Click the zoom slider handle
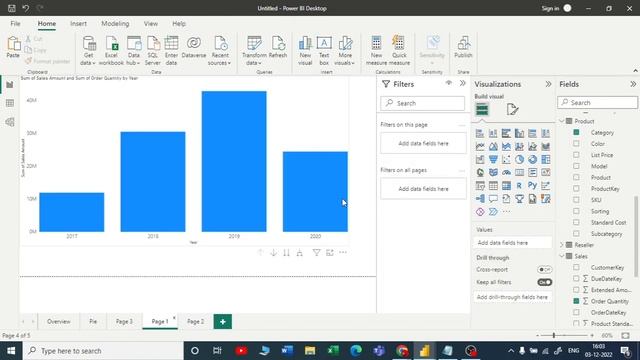Screen dimensions: 640x360 pyautogui.click(x=554, y=336)
